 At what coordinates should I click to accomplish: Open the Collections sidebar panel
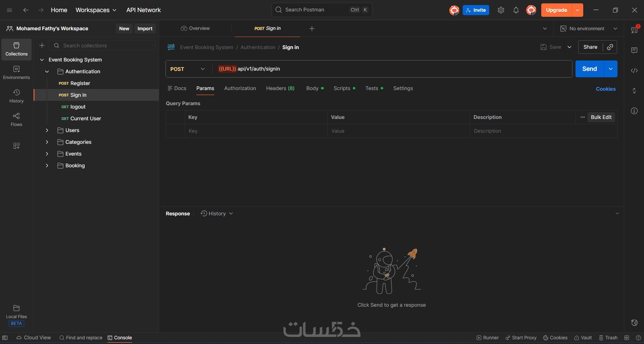[x=16, y=49]
